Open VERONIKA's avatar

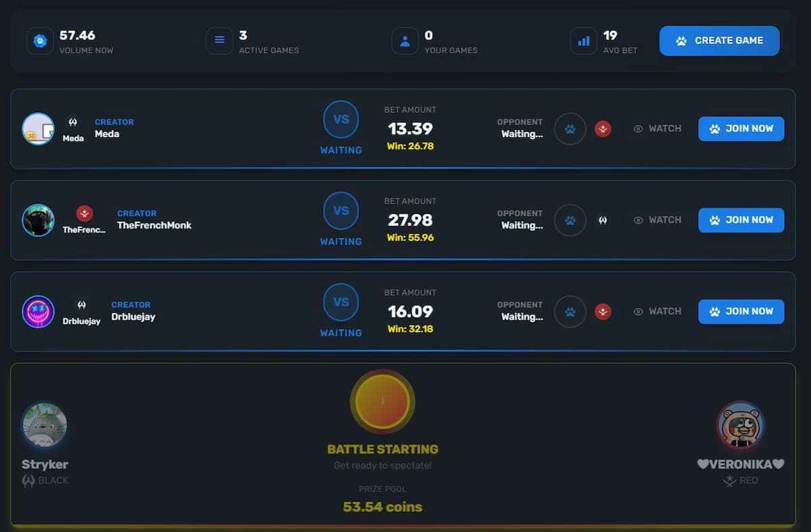tap(740, 425)
